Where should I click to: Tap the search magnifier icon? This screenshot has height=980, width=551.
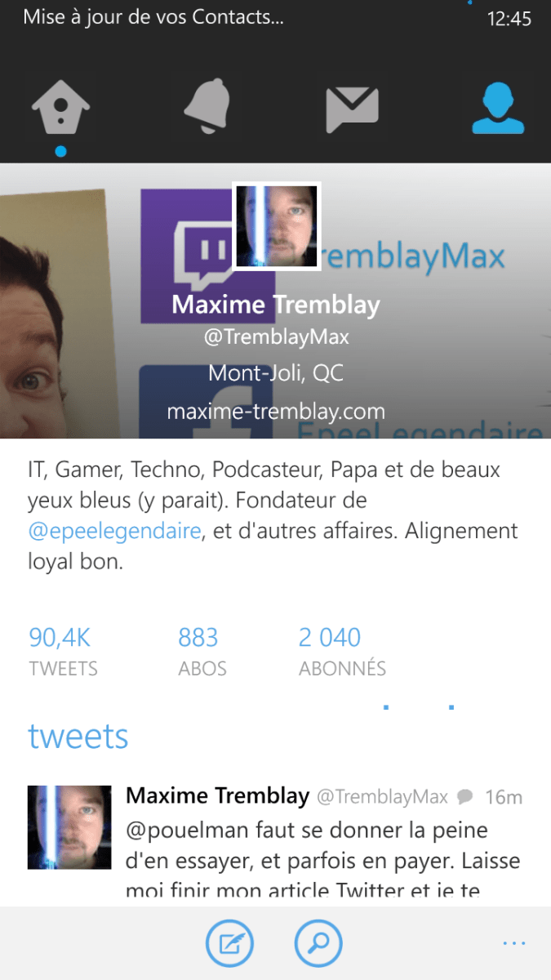pyautogui.click(x=318, y=944)
